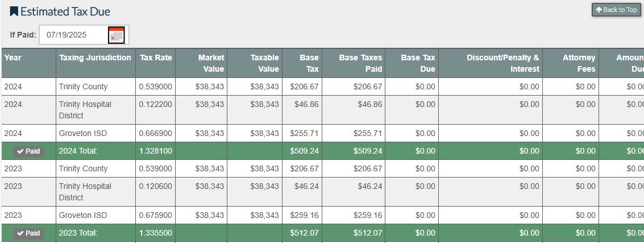The height and width of the screenshot is (243, 644).
Task: Click the Base Taxes Paid column header
Action: click(x=360, y=63)
